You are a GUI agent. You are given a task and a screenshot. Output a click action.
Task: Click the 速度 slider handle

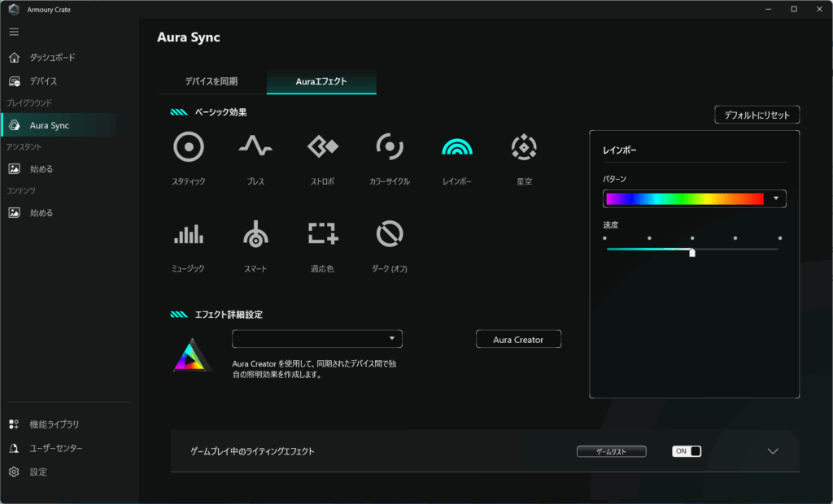(692, 252)
